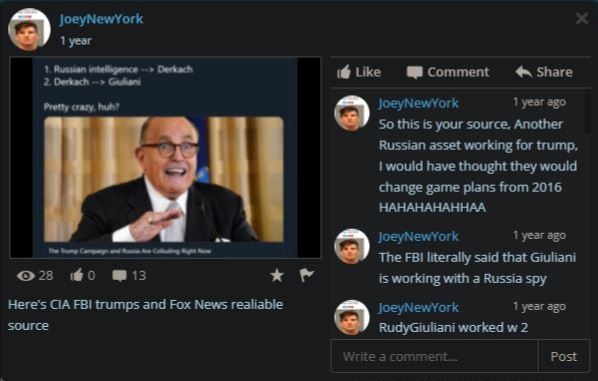Click the thumbs-up Like button
Image resolution: width=598 pixels, height=381 pixels.
(x=359, y=72)
